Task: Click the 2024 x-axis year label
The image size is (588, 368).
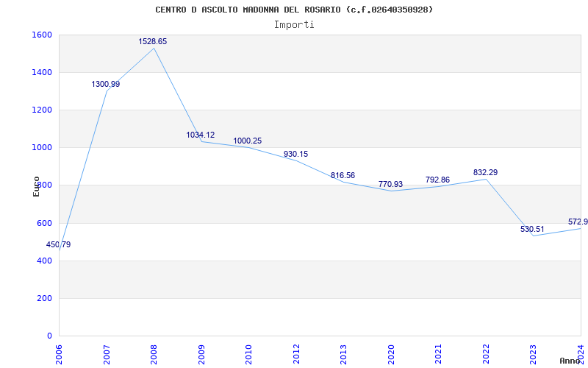Action: [x=581, y=354]
